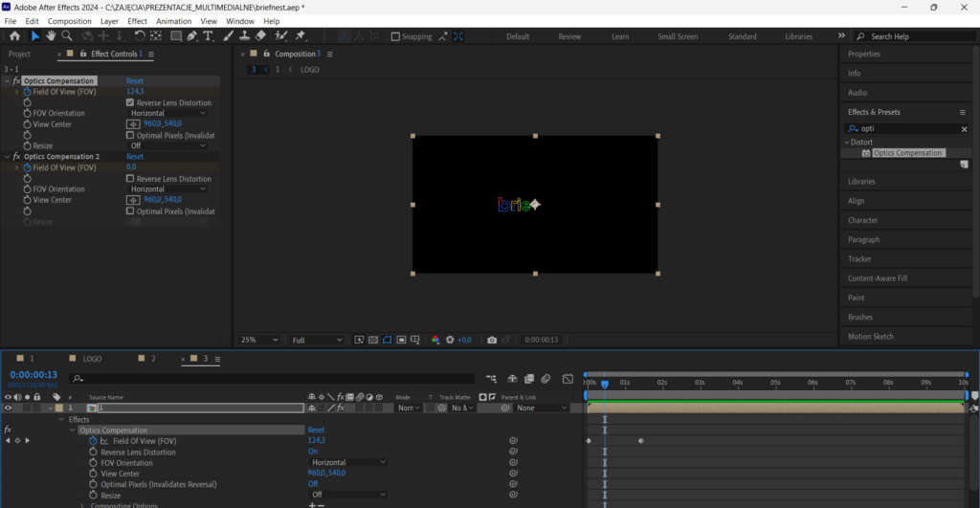Click View Center point picker in Optics Compensation
The width and height of the screenshot is (980, 508).
click(x=133, y=124)
